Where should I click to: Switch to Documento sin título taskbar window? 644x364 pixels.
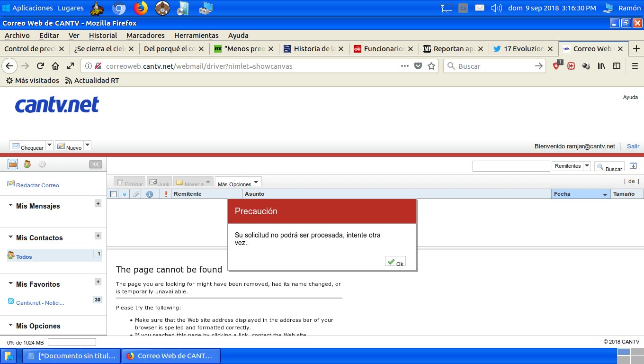(72, 355)
